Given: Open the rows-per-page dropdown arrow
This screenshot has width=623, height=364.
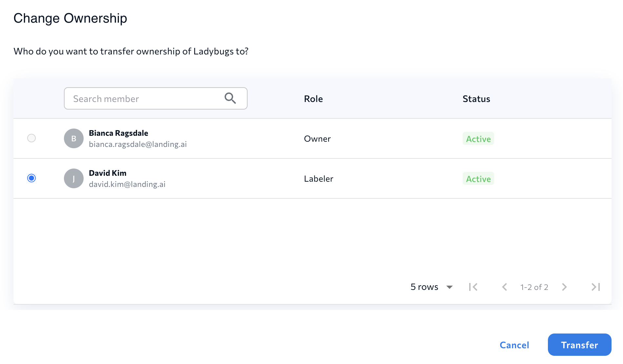Looking at the screenshot, I should (450, 287).
